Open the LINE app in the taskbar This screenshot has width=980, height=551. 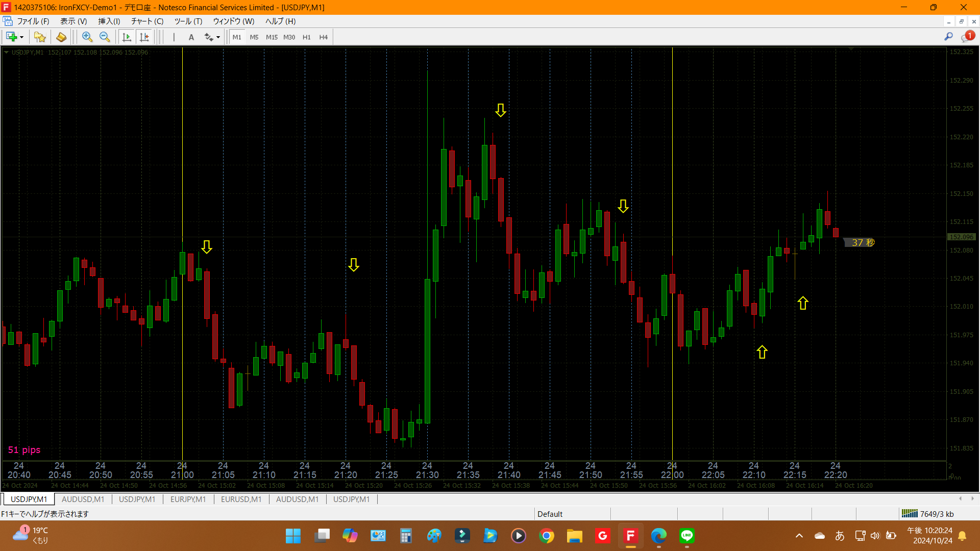[687, 536]
